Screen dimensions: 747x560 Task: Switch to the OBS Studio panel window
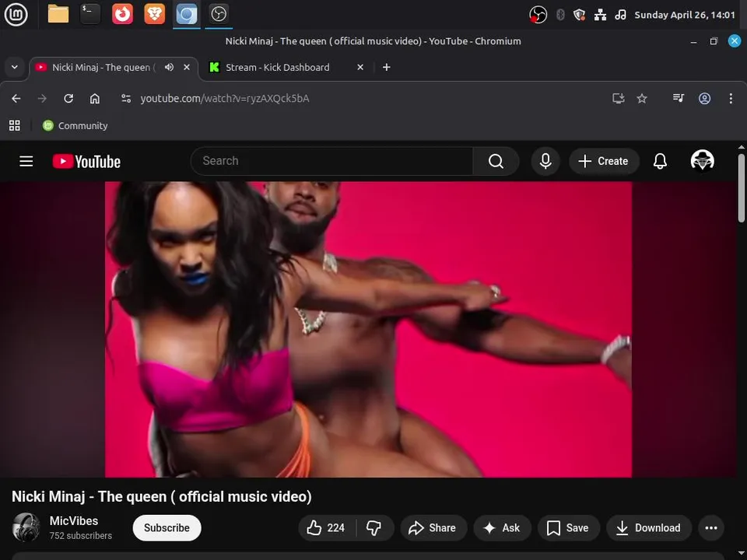(219, 14)
